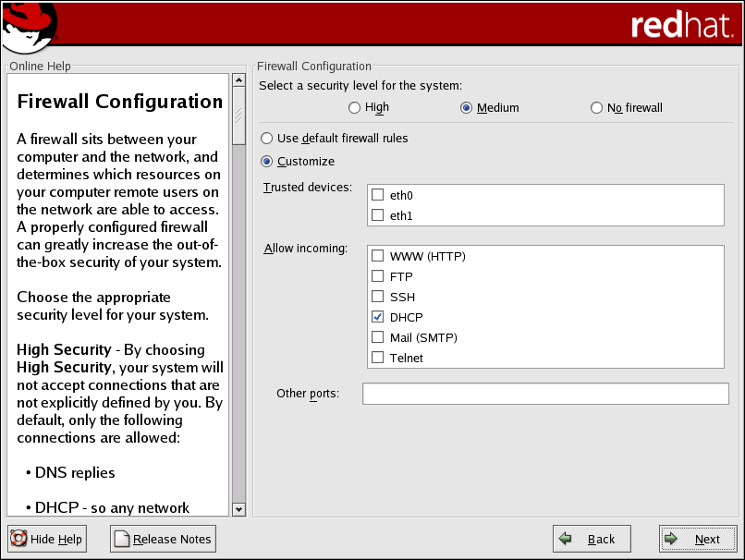Screen dimensions: 745x560
Task: Enable incoming SSH connections
Action: (377, 297)
